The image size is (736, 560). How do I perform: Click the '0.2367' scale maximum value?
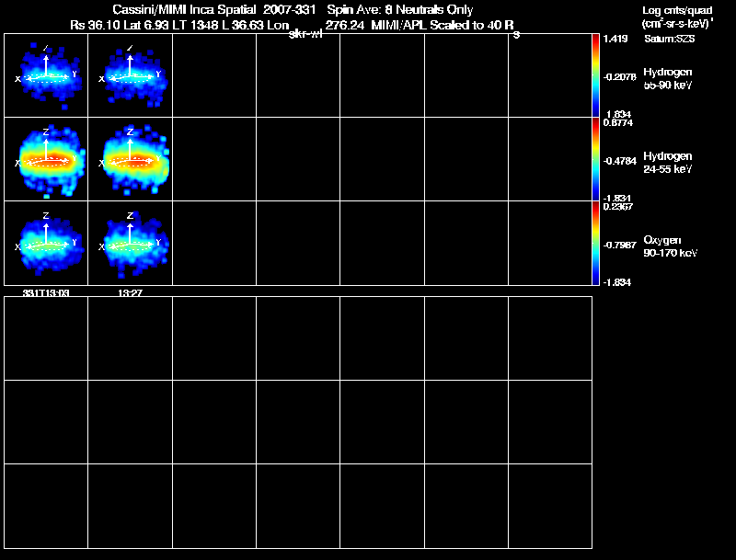pyautogui.click(x=617, y=207)
